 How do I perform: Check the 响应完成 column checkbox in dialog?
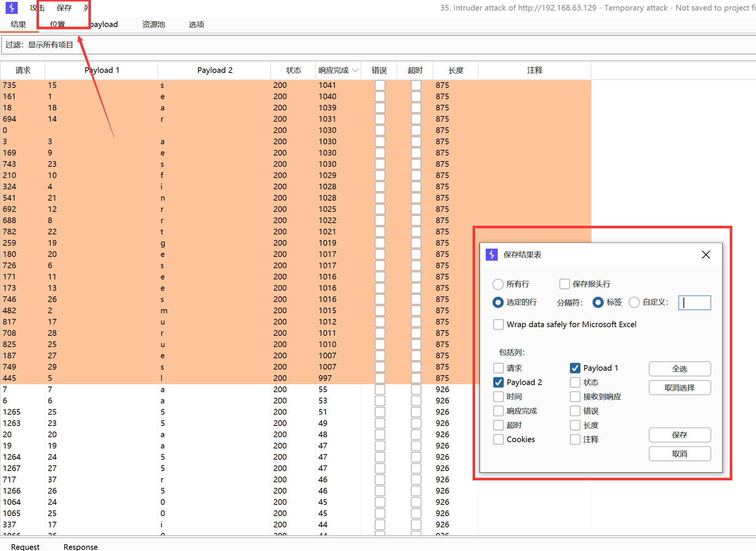(498, 411)
